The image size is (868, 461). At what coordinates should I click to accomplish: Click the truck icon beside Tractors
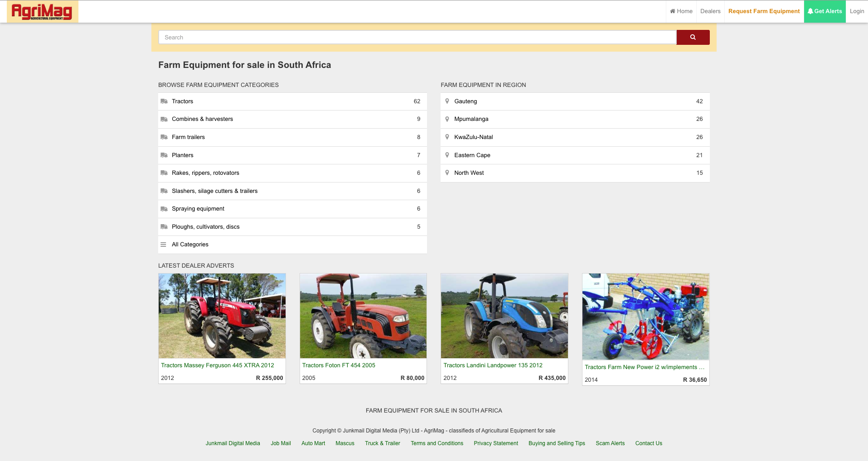pyautogui.click(x=164, y=101)
